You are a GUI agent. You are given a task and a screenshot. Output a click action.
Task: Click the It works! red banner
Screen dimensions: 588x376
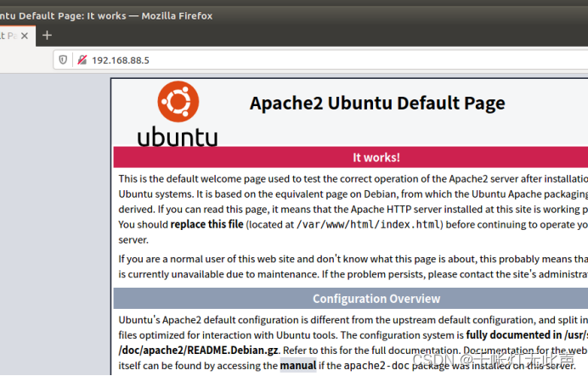351,157
